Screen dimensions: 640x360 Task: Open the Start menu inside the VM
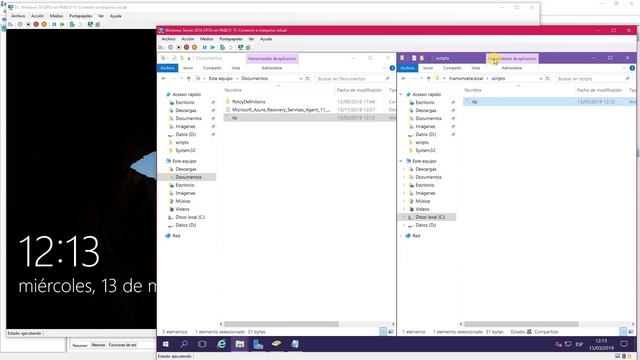point(166,344)
